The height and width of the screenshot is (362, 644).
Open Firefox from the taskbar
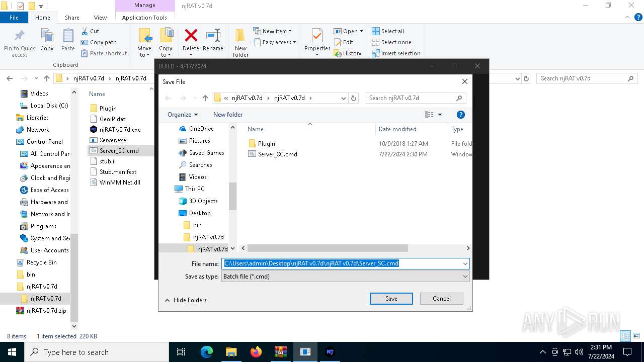256,352
